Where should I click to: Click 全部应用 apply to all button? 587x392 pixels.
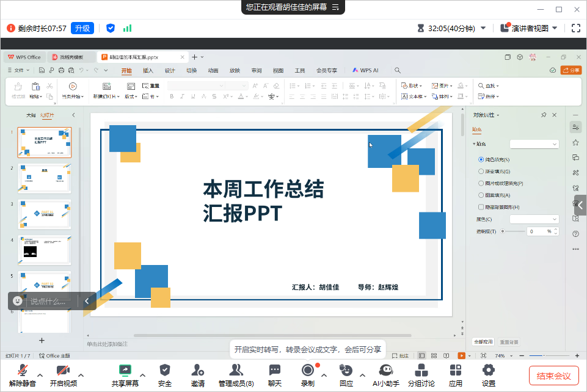(483, 342)
